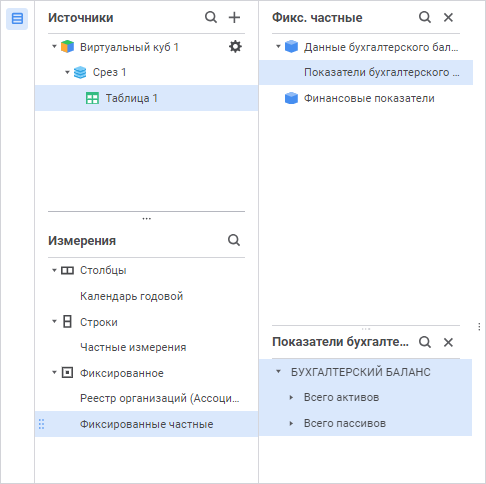Add a new source with plus icon

[x=234, y=17]
